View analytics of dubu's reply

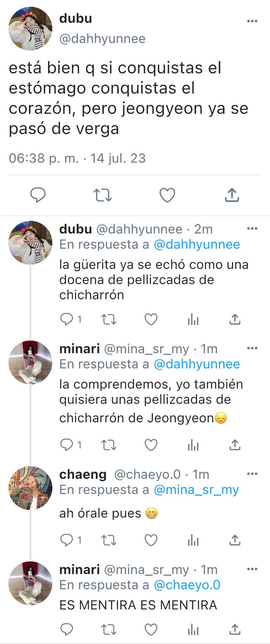click(x=193, y=320)
